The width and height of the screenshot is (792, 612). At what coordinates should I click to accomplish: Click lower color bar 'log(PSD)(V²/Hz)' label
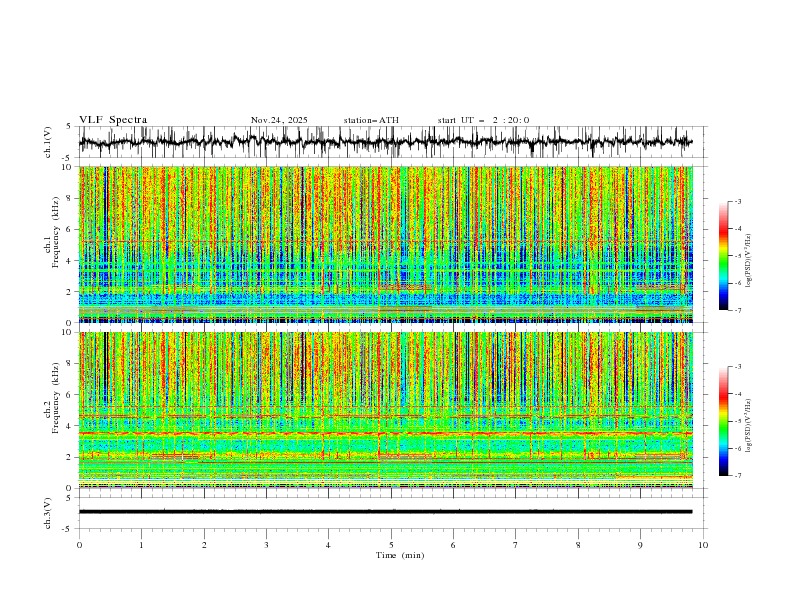click(749, 425)
